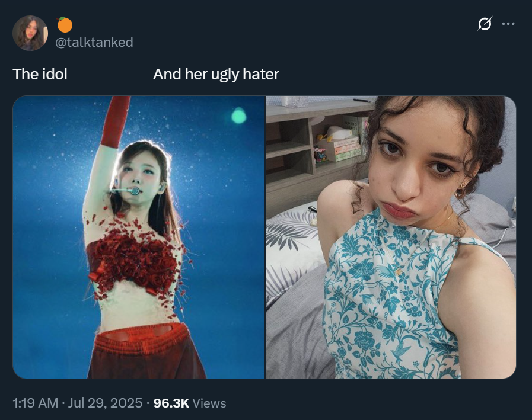
Task: Open the three-dot more options menu
Action: click(x=508, y=24)
